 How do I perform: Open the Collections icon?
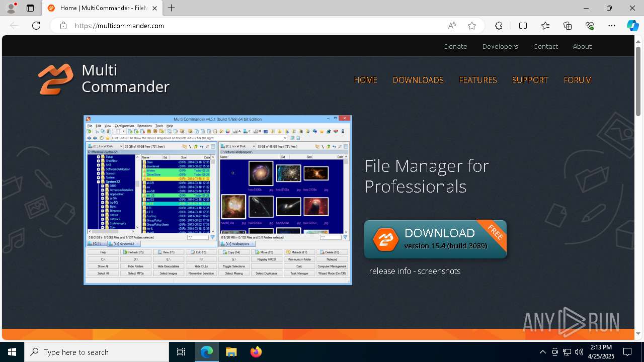(568, 26)
